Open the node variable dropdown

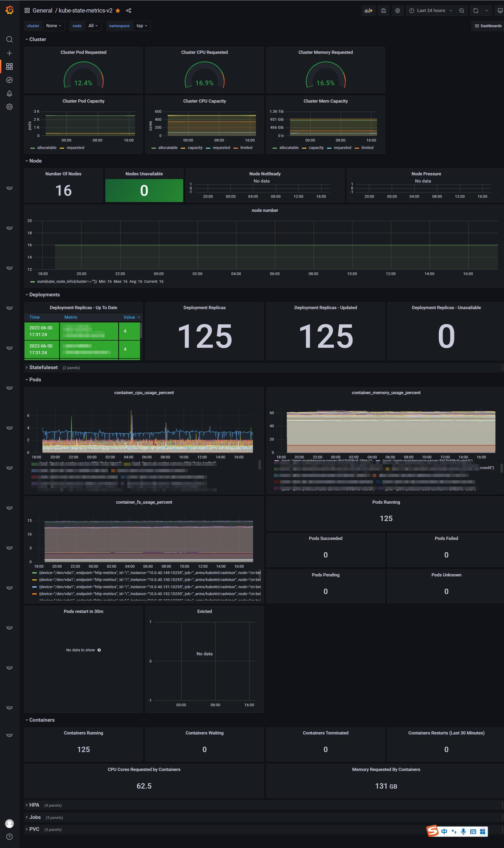point(93,26)
